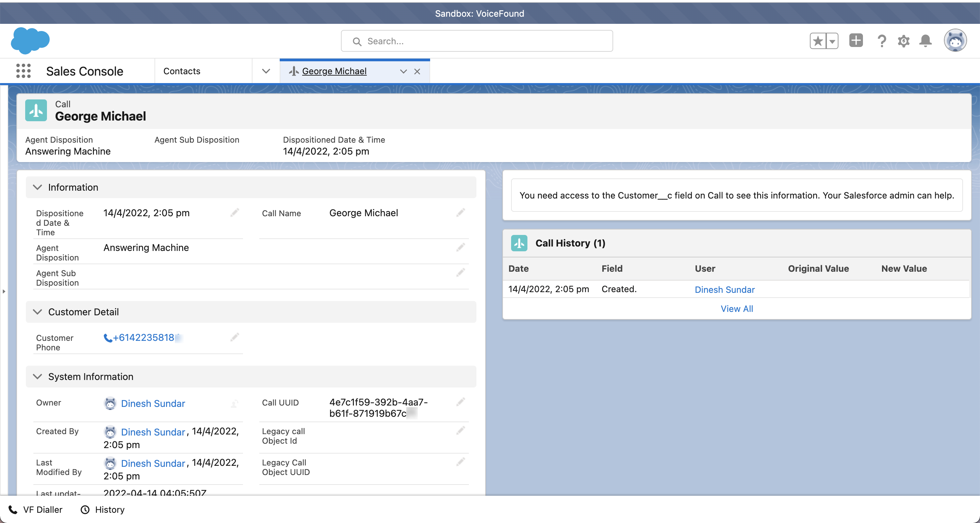This screenshot has width=980, height=523.
Task: Open Dinesh Sundar in the Owner field
Action: pyautogui.click(x=153, y=403)
